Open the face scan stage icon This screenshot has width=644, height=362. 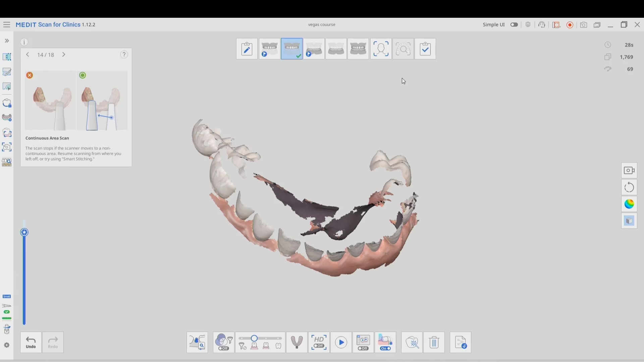[x=381, y=49]
